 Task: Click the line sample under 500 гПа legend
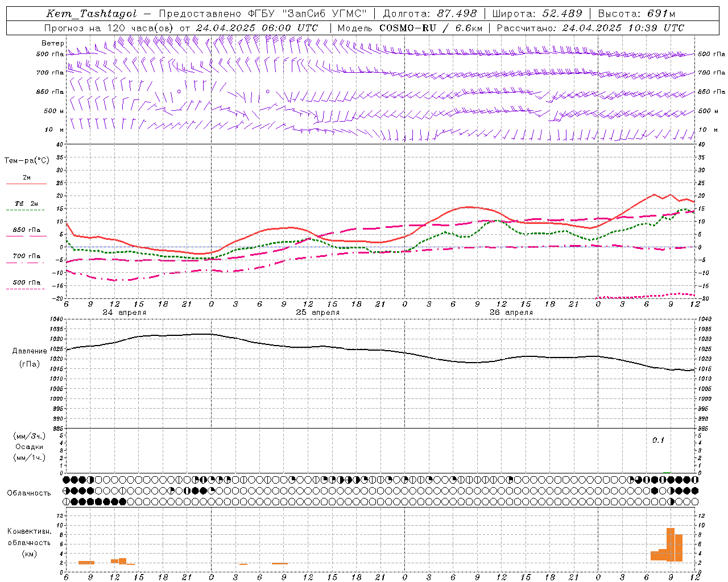point(25,289)
